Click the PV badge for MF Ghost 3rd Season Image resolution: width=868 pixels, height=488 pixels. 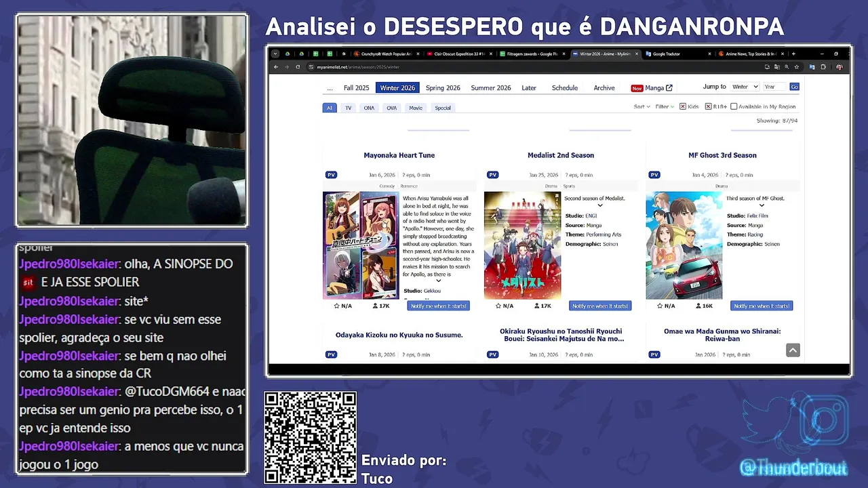(654, 175)
